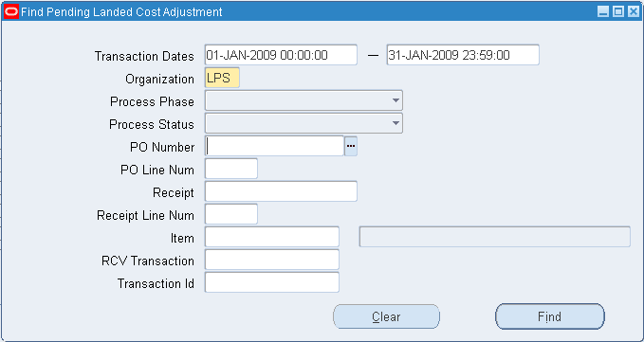Screen dimensions: 644x342
Task: Click the Transaction Id field
Action: click(272, 282)
